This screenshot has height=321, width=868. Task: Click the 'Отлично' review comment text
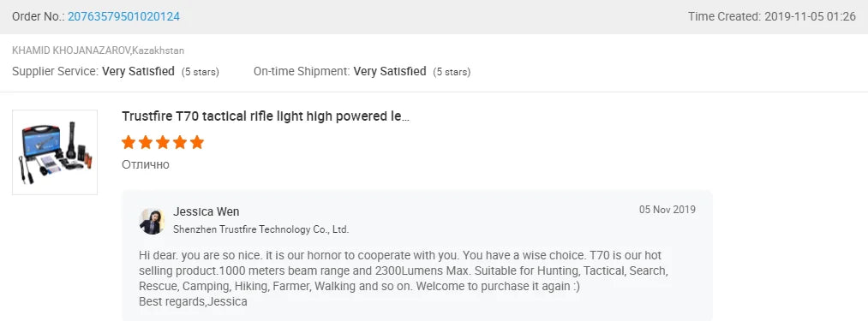point(145,164)
